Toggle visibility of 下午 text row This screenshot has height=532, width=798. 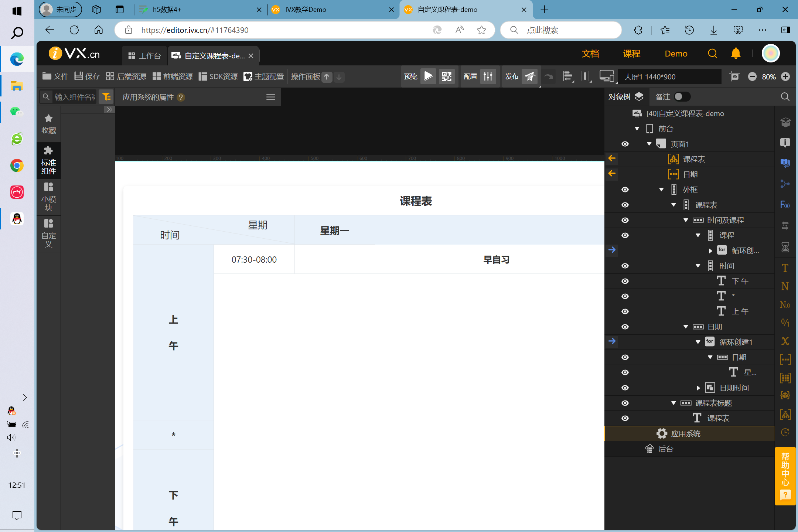click(625, 281)
